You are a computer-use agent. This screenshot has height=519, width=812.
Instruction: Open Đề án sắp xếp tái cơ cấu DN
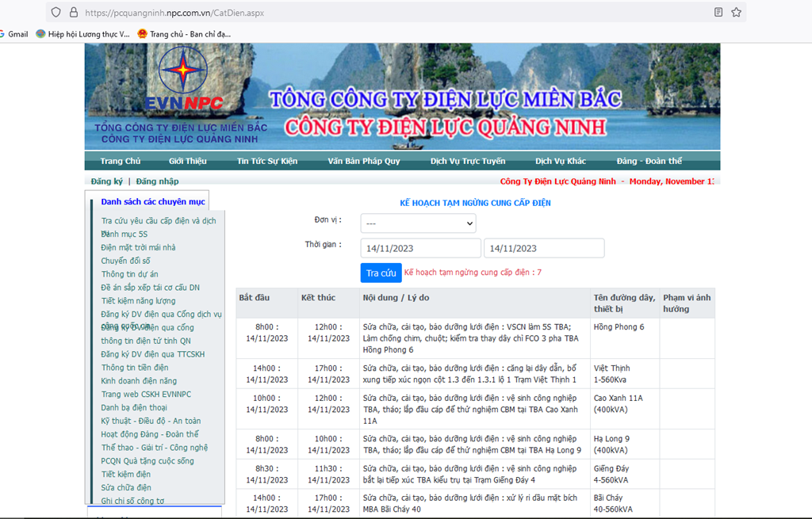coord(150,288)
